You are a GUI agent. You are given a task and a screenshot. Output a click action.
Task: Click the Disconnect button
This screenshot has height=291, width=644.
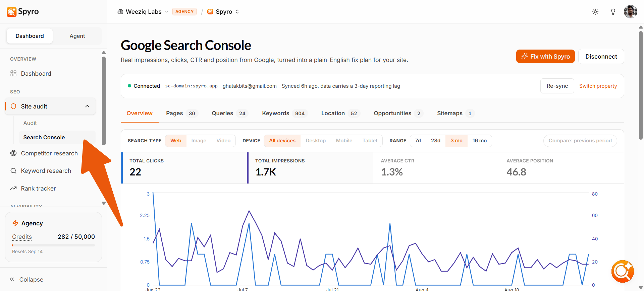601,56
